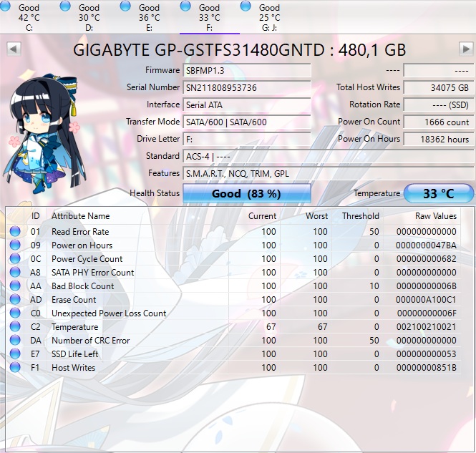Viewport: 476px width, 453px height.
Task: Click the Raw Values column header
Action: click(435, 216)
